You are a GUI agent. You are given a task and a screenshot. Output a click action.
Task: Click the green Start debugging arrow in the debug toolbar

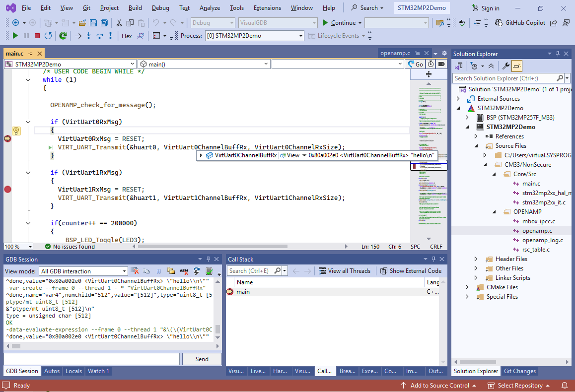tap(15, 36)
